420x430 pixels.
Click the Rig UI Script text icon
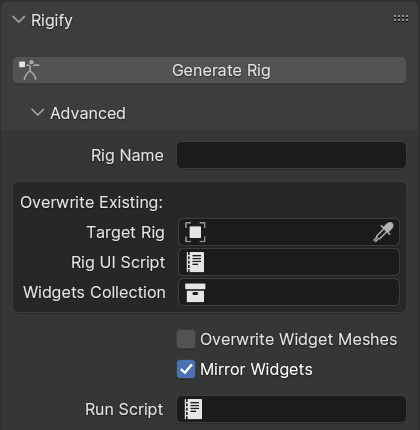point(195,262)
